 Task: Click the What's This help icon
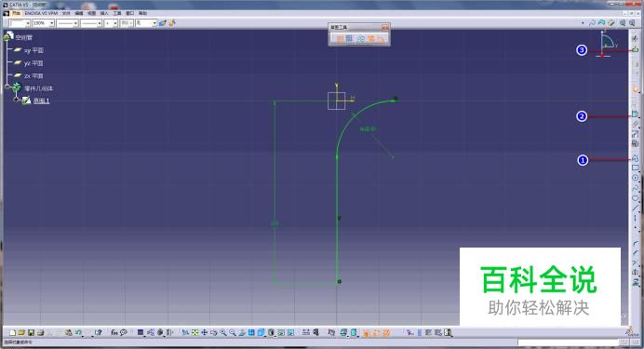click(98, 332)
